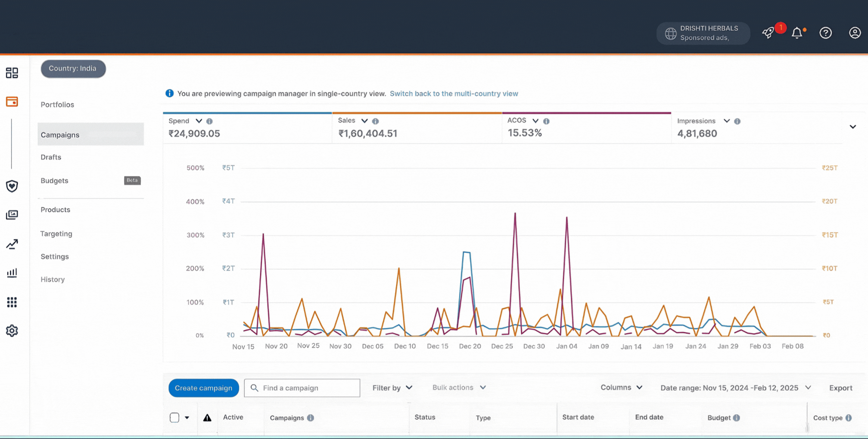
Task: Open the notifications bell
Action: click(797, 33)
